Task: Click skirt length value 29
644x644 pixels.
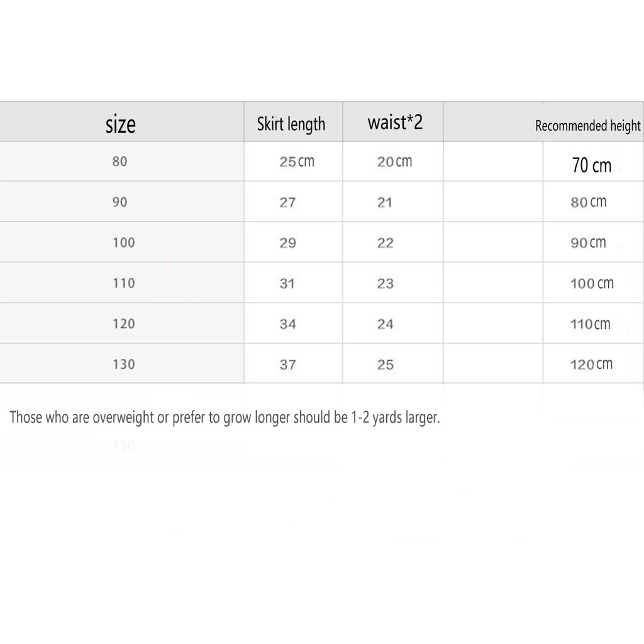Action: click(288, 243)
